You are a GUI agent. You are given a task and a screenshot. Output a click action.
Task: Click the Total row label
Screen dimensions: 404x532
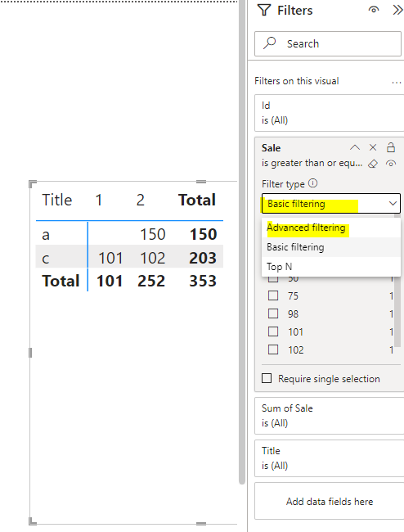(x=61, y=282)
